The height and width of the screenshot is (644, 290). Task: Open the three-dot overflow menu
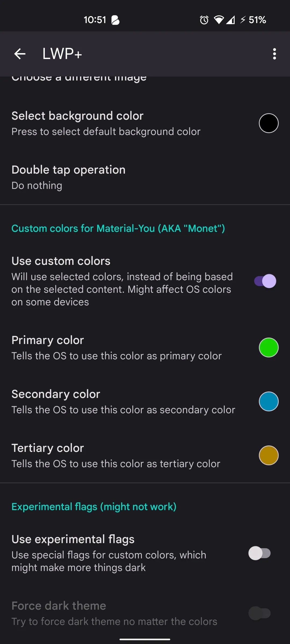[x=274, y=54]
